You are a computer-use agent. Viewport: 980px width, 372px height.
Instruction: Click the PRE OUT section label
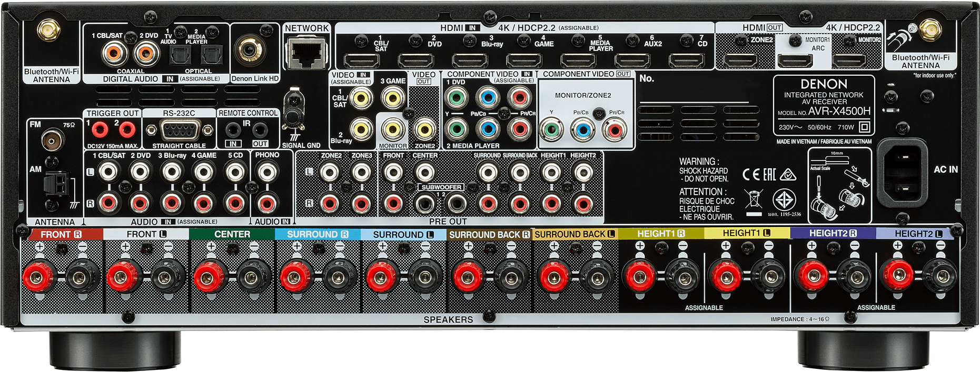coord(448,222)
